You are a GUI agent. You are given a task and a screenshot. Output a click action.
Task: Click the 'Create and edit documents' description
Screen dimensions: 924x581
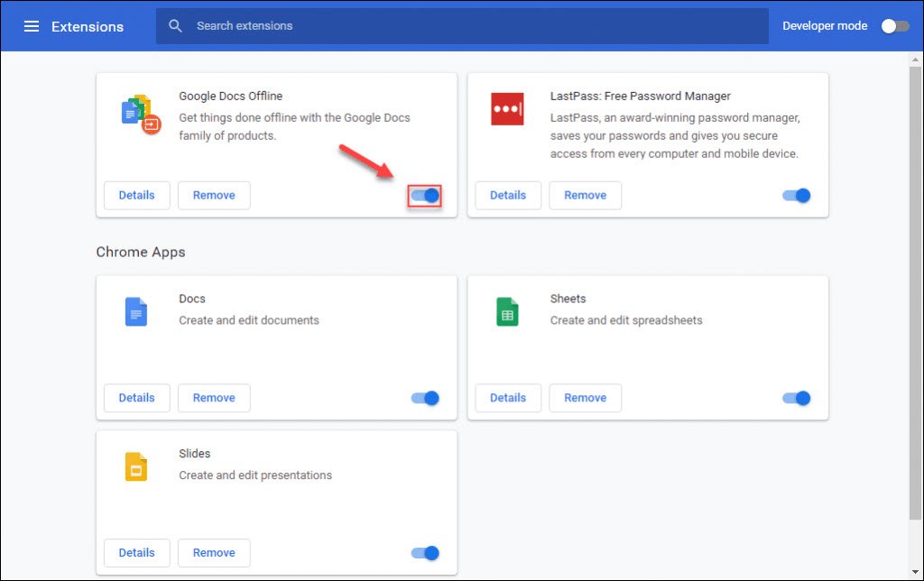pyautogui.click(x=249, y=320)
